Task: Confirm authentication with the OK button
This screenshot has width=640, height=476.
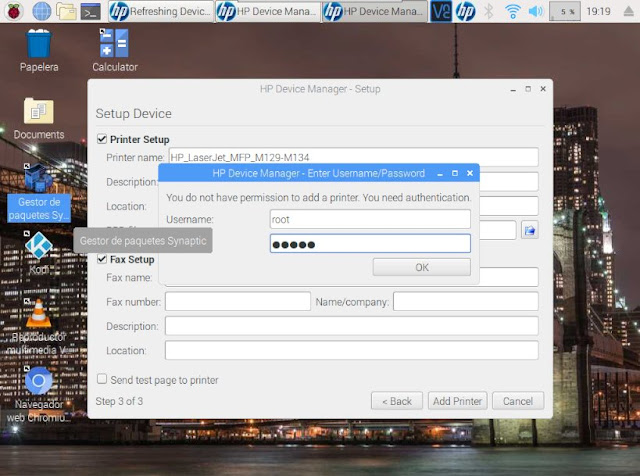Action: point(422,267)
